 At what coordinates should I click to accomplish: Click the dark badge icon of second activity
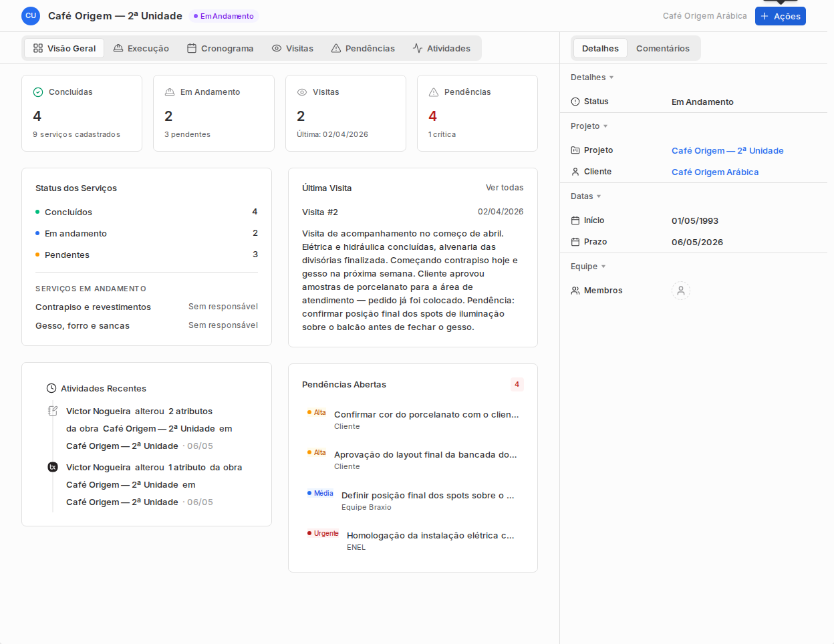point(53,467)
